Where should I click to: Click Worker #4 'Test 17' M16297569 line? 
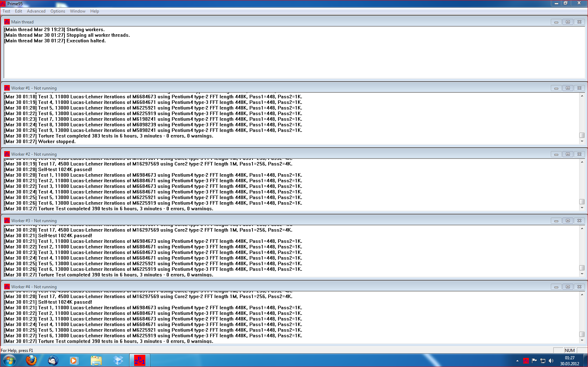coord(148,297)
